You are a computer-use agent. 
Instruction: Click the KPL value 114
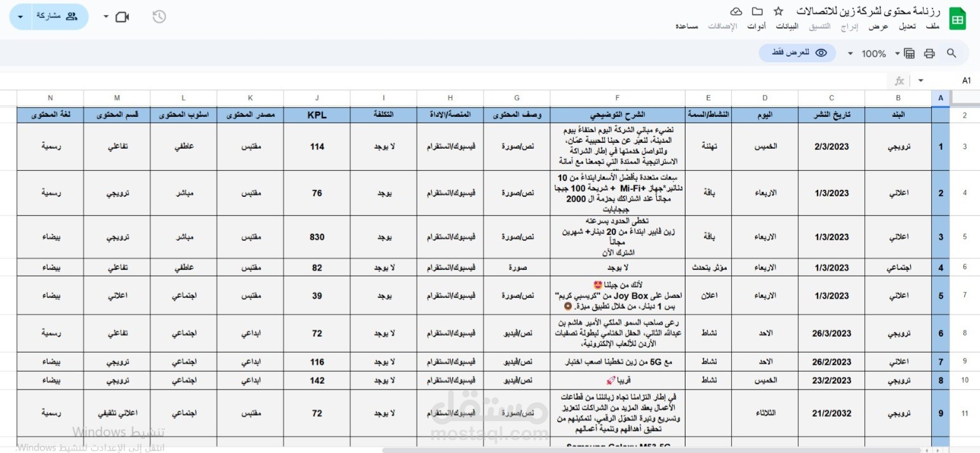[x=317, y=147]
